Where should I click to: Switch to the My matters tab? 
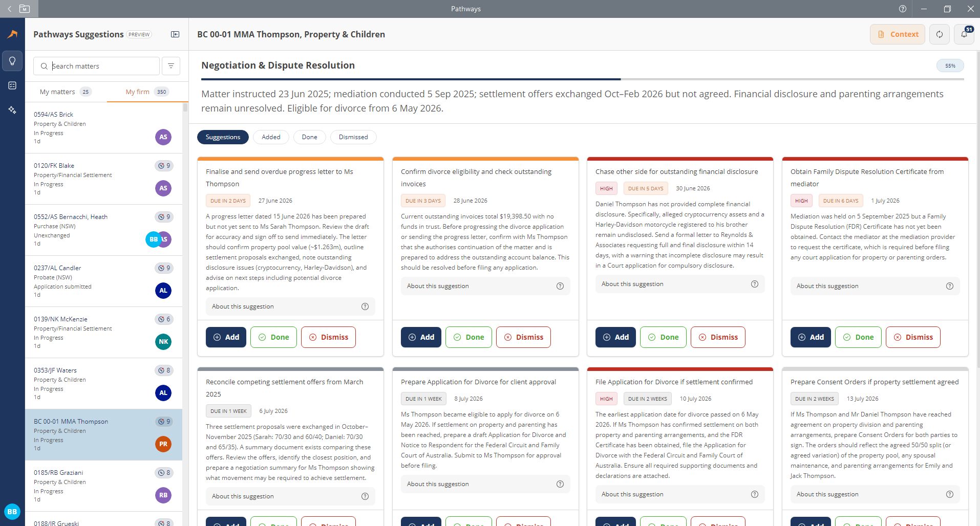[66, 92]
